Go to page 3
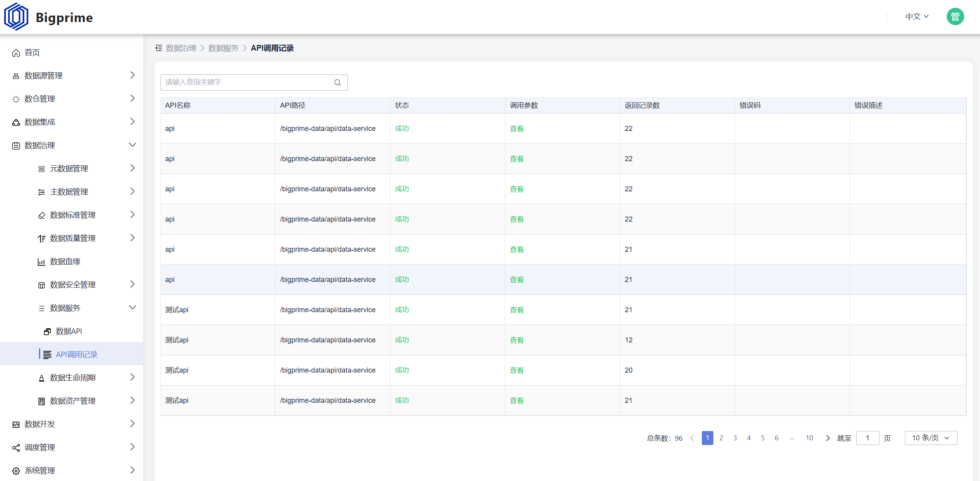The height and width of the screenshot is (481, 980). 735,438
